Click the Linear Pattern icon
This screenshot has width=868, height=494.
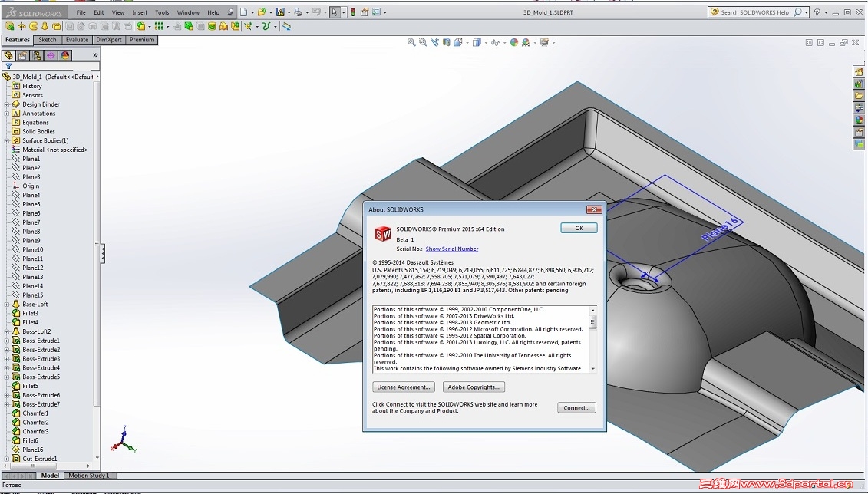(159, 26)
